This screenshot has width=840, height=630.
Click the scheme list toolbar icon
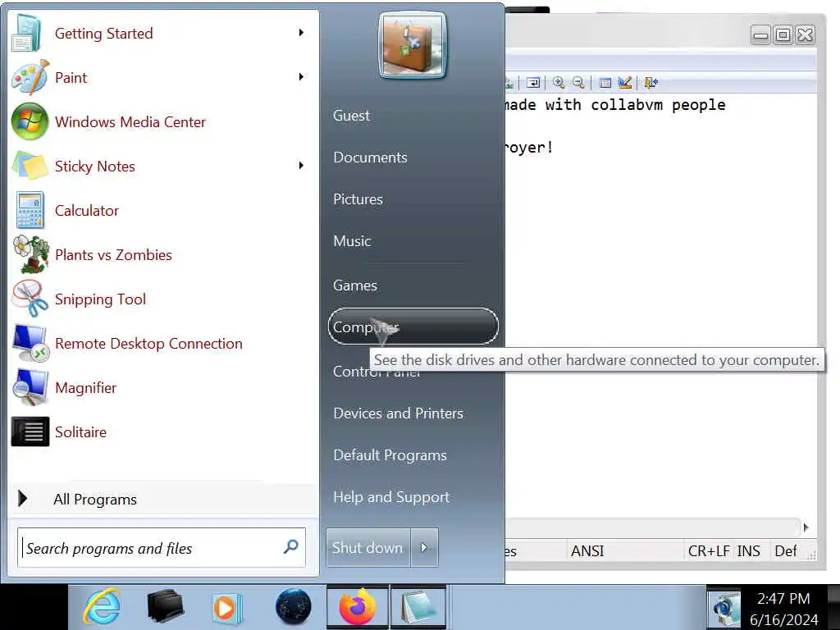605,83
